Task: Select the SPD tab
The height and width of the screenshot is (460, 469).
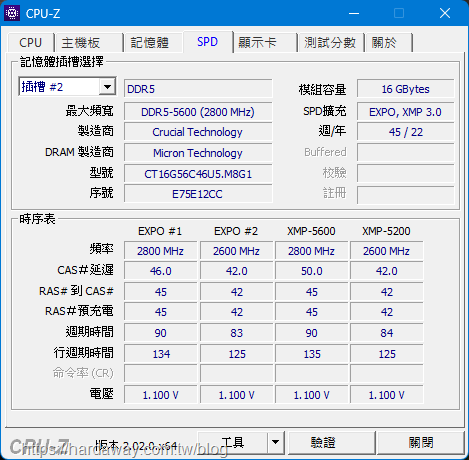Action: point(207,42)
